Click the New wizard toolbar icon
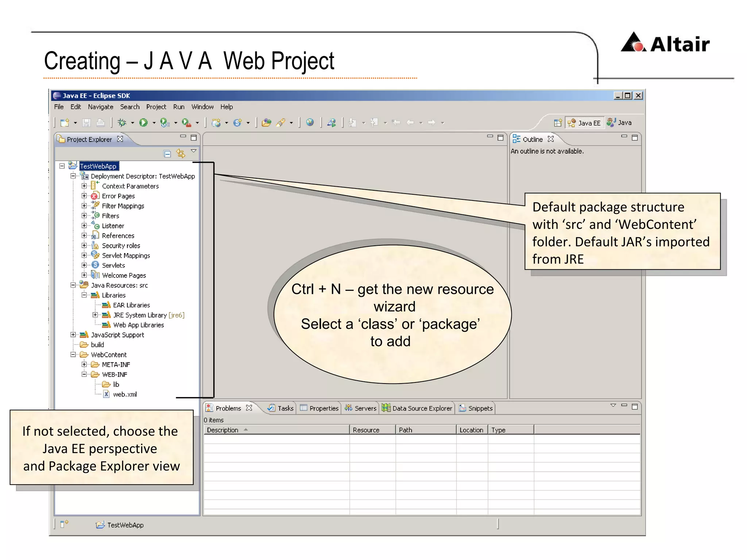The image size is (747, 560). (x=65, y=123)
